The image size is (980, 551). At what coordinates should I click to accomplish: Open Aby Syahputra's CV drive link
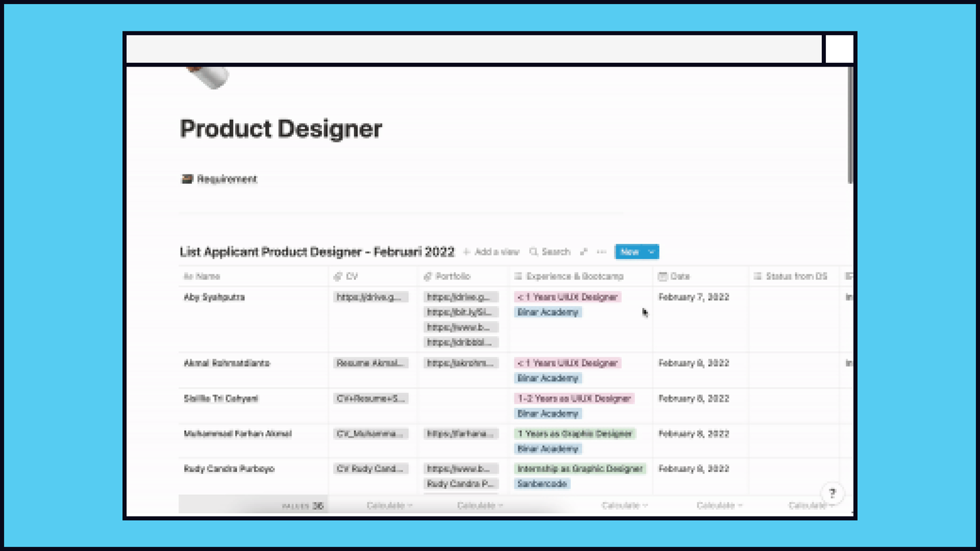click(371, 297)
